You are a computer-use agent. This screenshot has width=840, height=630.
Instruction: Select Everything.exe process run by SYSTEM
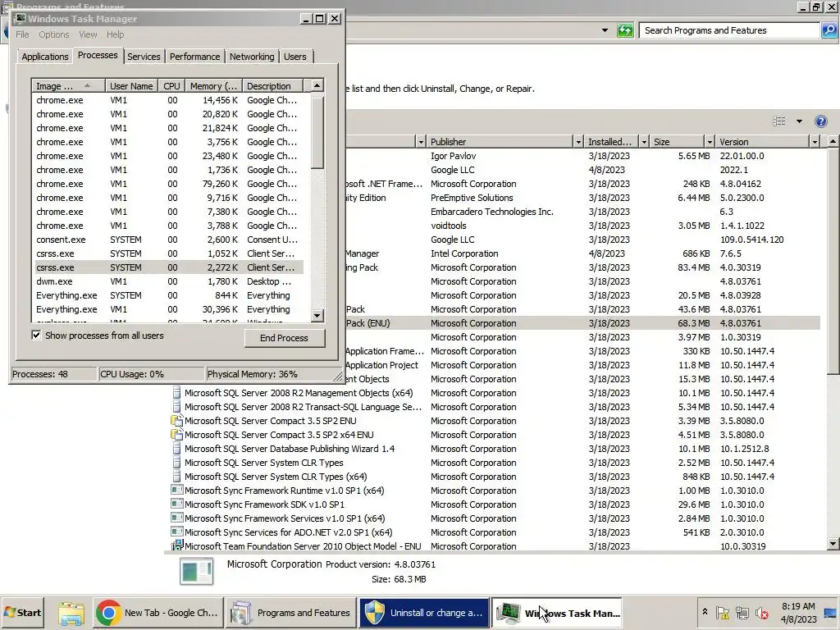coord(167,295)
